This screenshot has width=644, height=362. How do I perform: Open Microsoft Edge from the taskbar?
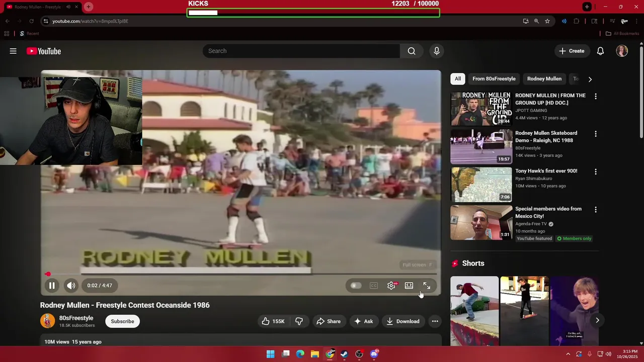[x=300, y=354]
